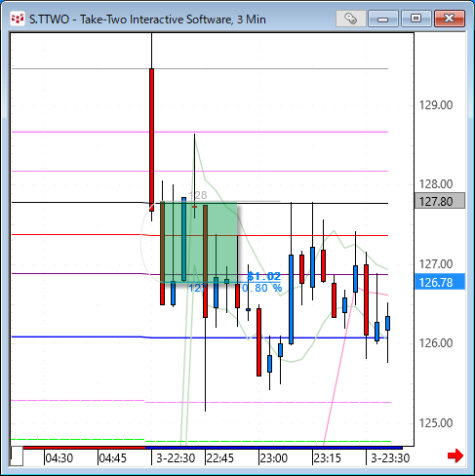Close the S.TTWO chart window
Viewport: 475px width, 476px height.
pos(450,19)
